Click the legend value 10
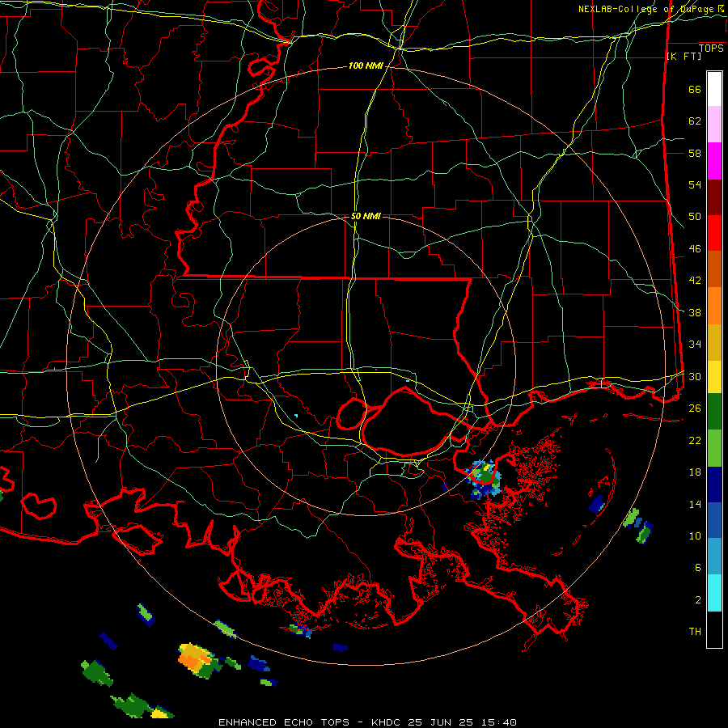Image resolution: width=728 pixels, height=728 pixels. coord(695,536)
